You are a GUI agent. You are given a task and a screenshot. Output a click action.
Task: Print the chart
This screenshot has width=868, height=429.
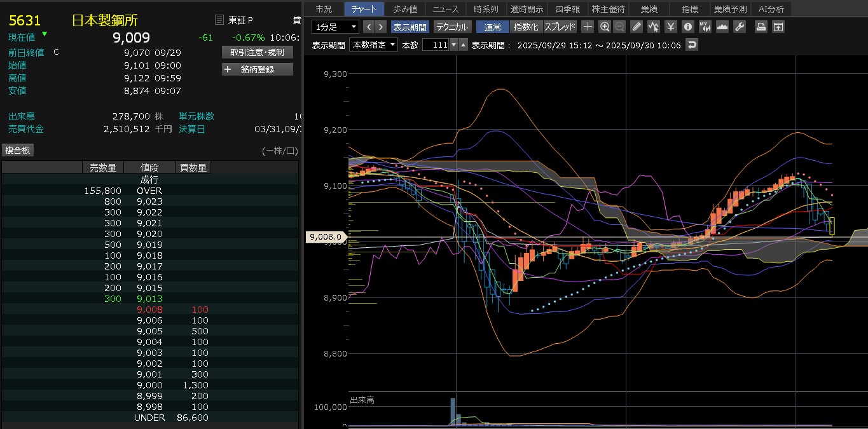[761, 27]
